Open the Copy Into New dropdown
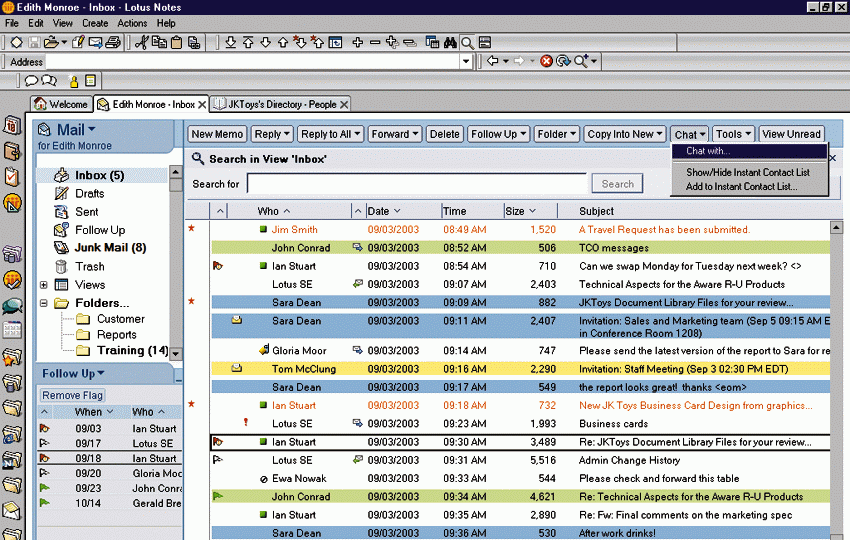The image size is (850, 540). coord(624,134)
